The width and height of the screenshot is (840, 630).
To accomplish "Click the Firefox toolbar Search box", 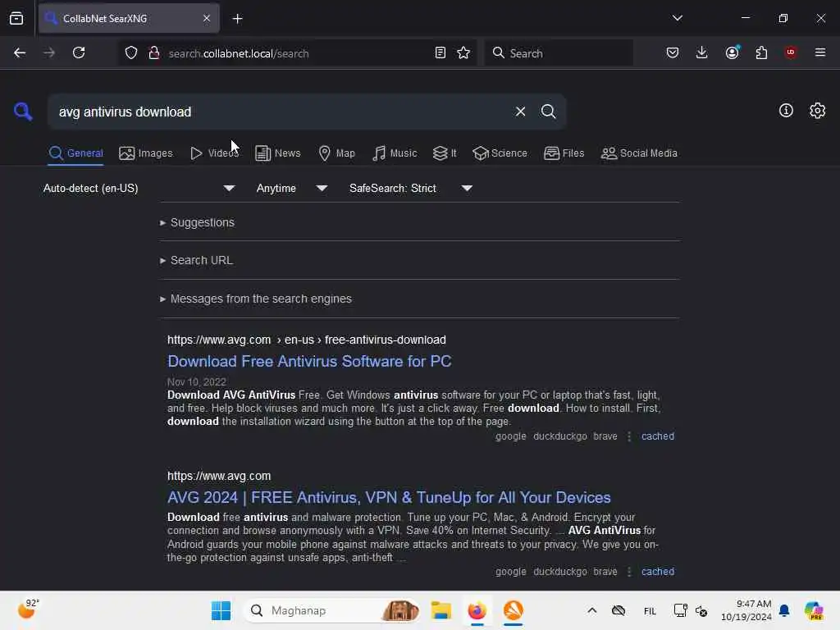I will coord(559,53).
